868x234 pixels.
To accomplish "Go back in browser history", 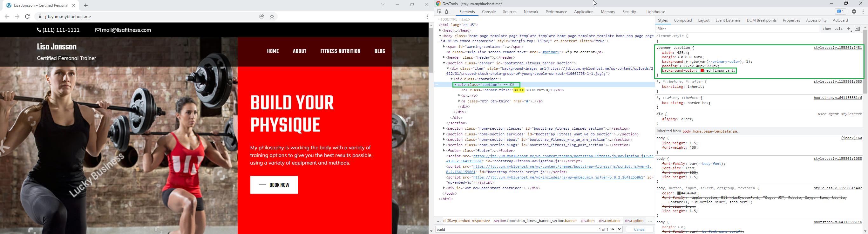I will point(7,16).
